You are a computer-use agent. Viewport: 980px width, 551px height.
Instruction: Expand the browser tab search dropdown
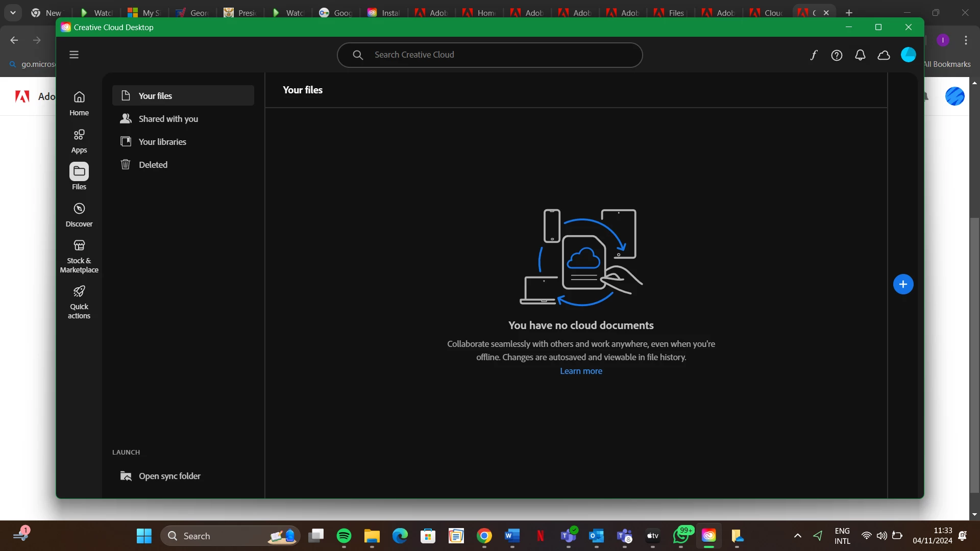click(x=13, y=13)
